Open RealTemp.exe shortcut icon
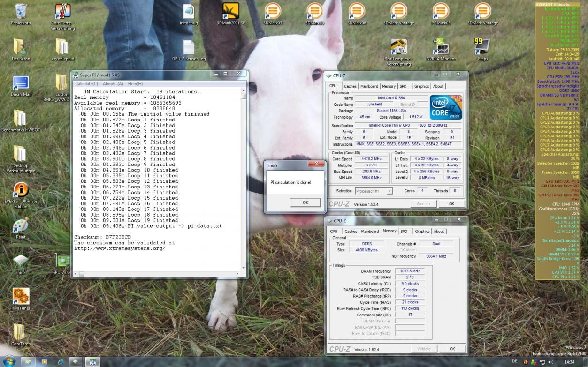 398,47
